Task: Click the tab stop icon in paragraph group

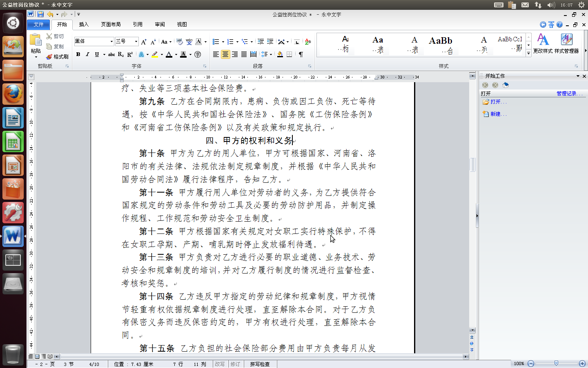Action: click(x=297, y=42)
